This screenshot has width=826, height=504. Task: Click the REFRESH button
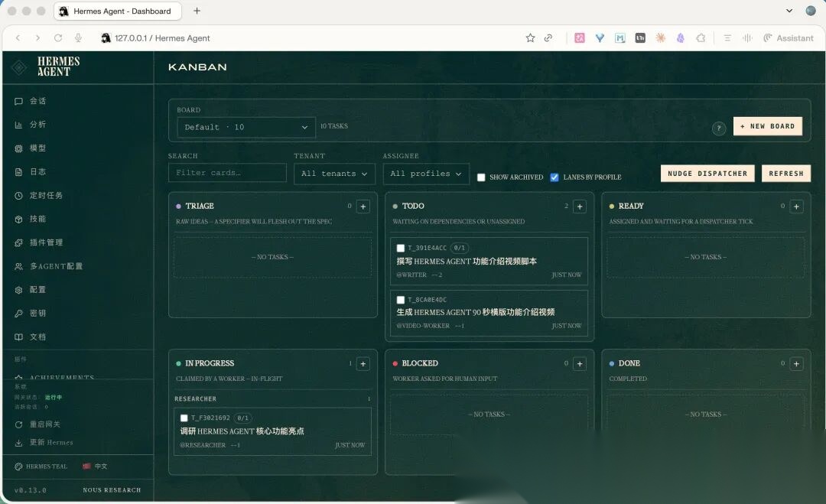[x=786, y=174]
